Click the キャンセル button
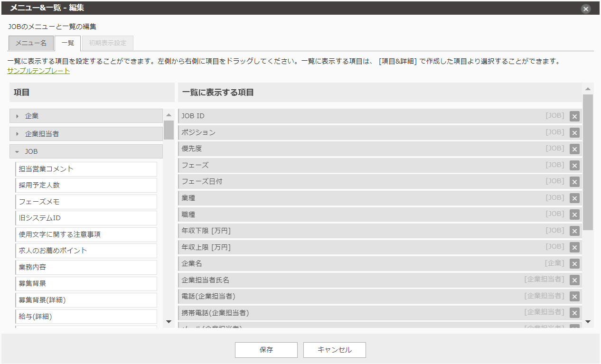Image resolution: width=601 pixels, height=364 pixels. point(335,350)
